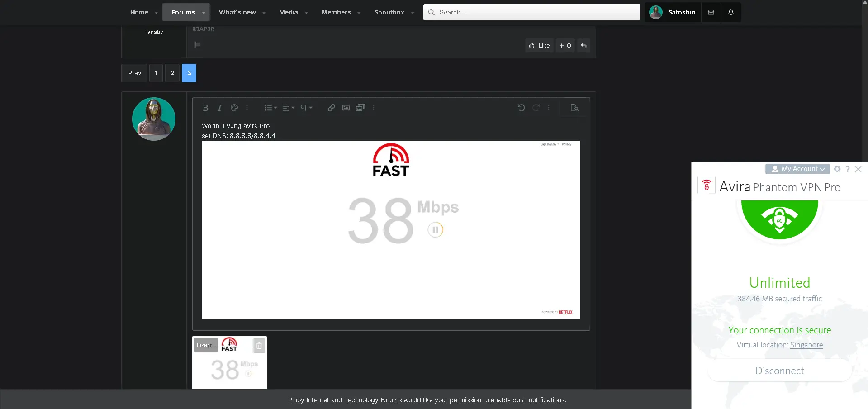The width and height of the screenshot is (868, 409).
Task: Expand the Home menu arrow
Action: point(157,13)
